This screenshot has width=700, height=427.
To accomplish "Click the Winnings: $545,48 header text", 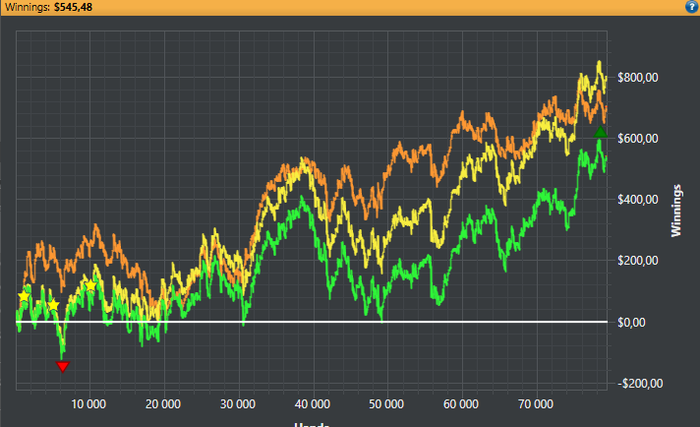I will coord(49,7).
